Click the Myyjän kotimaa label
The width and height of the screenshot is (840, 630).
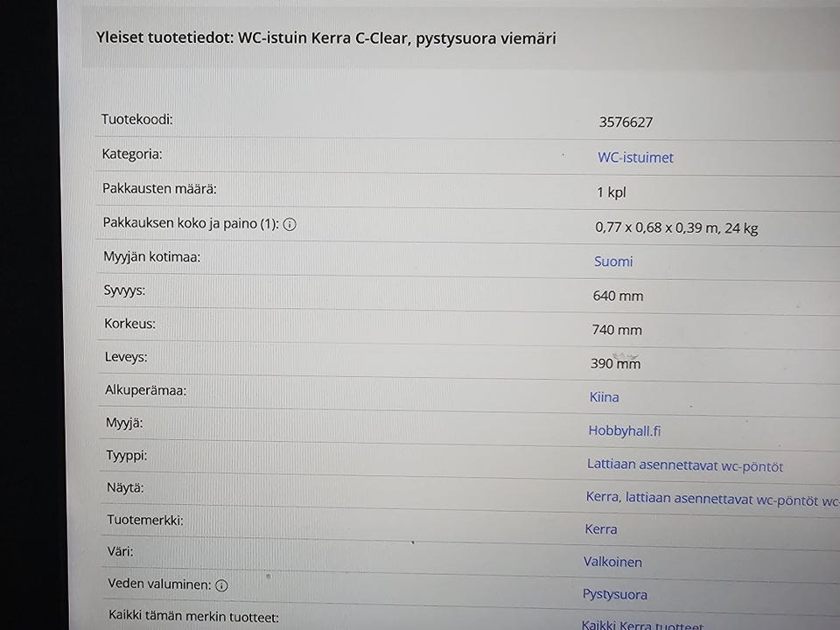pos(151,256)
